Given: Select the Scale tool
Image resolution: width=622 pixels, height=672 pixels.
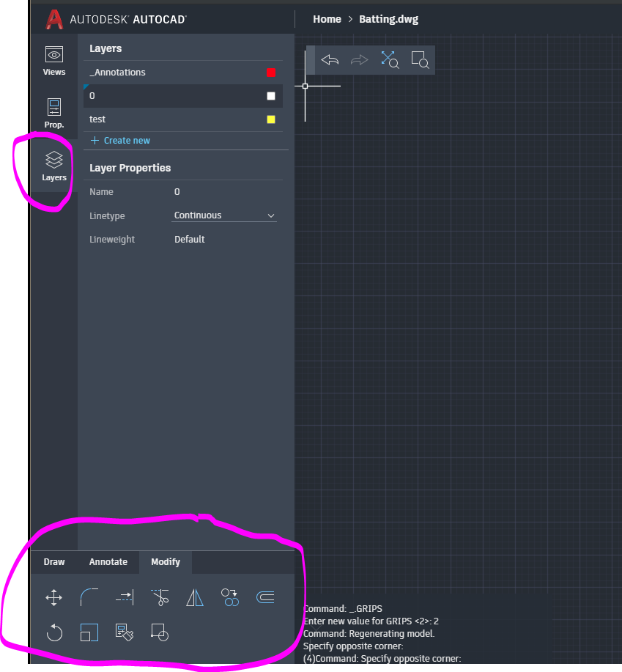Looking at the screenshot, I should click(89, 632).
